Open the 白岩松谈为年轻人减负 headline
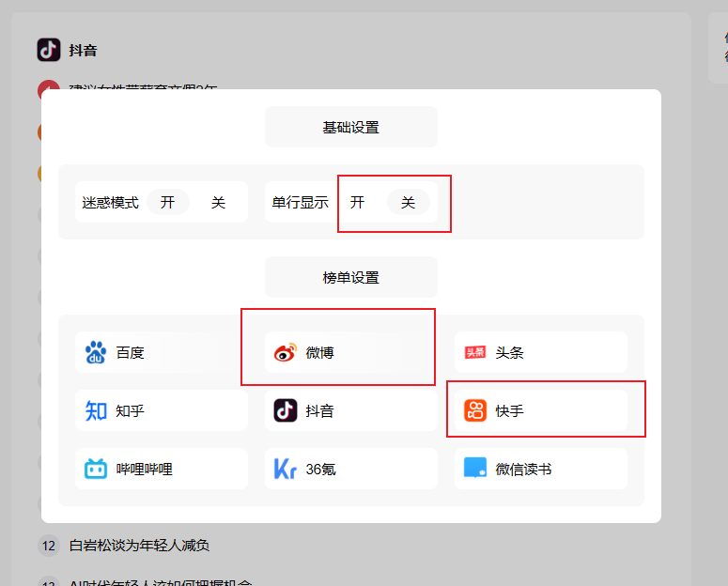The height and width of the screenshot is (586, 728). [139, 545]
